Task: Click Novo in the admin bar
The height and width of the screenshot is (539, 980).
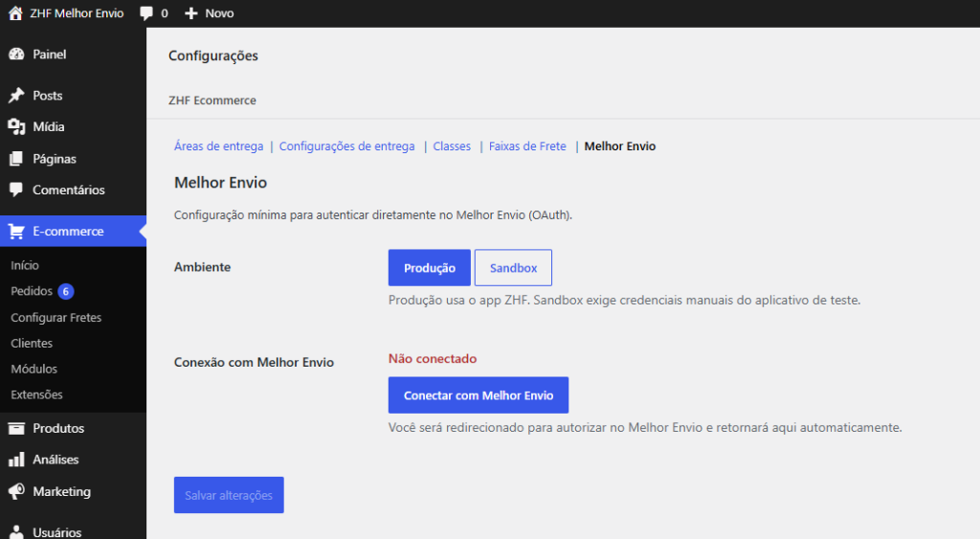Action: point(219,13)
